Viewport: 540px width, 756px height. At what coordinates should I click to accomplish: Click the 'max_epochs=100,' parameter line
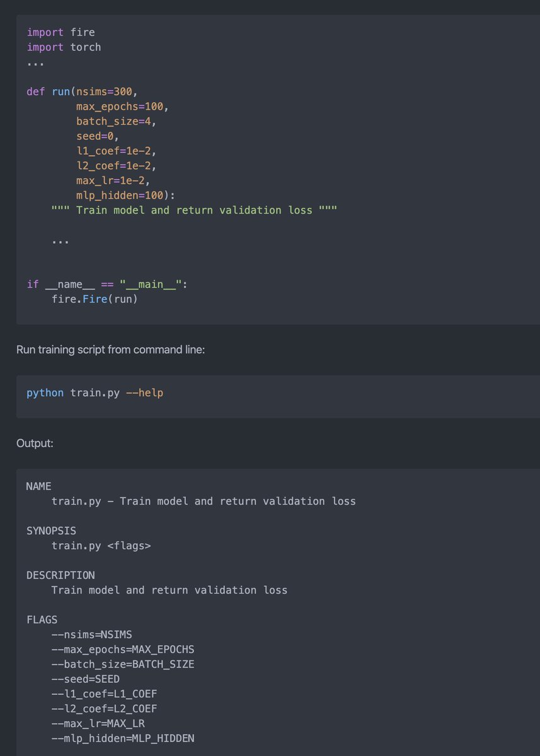(x=123, y=106)
